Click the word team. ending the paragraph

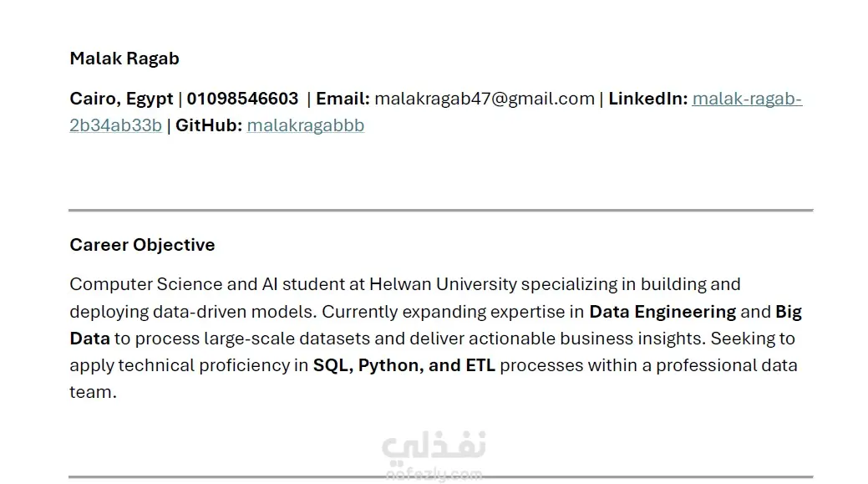93,392
